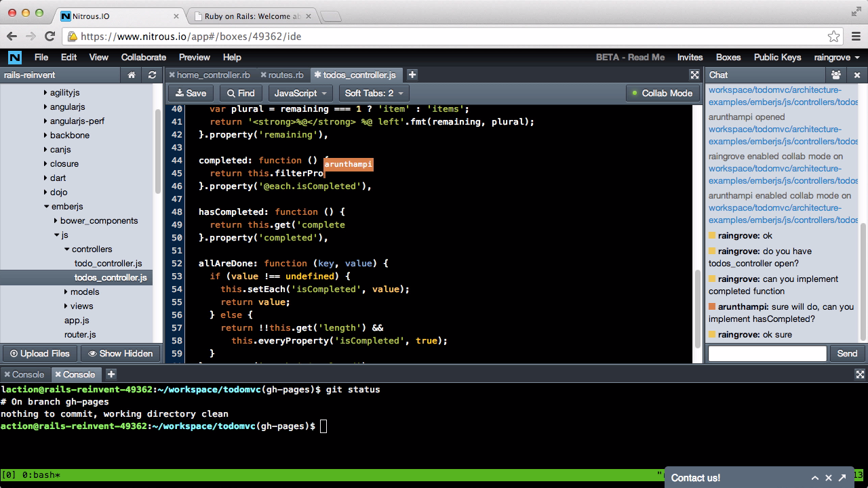868x488 pixels.
Task: Click the Save button
Action: point(191,94)
